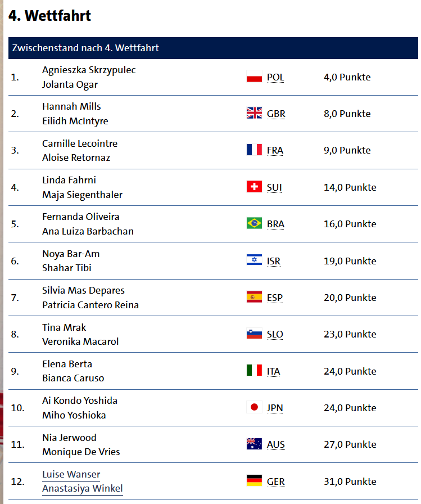421x504 pixels.
Task: Click the Australia flag icon
Action: pyautogui.click(x=254, y=444)
